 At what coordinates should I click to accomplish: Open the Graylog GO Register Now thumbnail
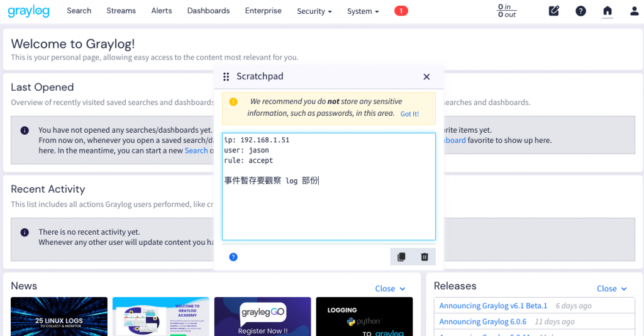click(262, 316)
